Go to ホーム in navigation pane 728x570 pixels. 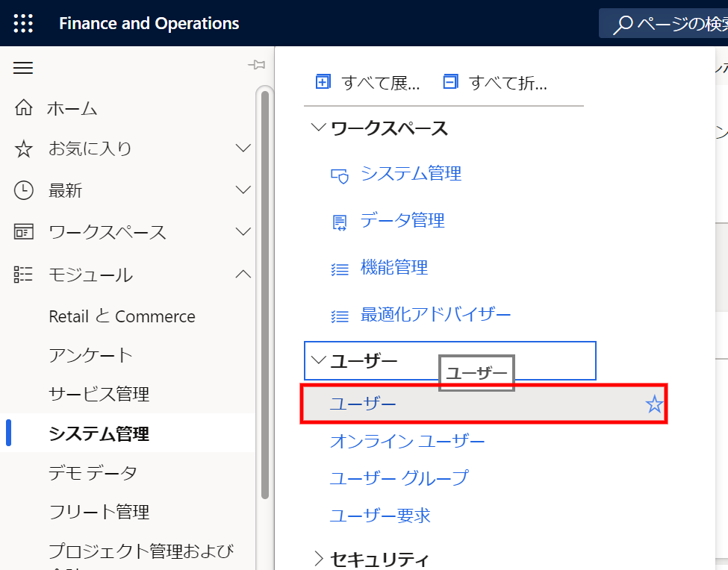[x=72, y=108]
